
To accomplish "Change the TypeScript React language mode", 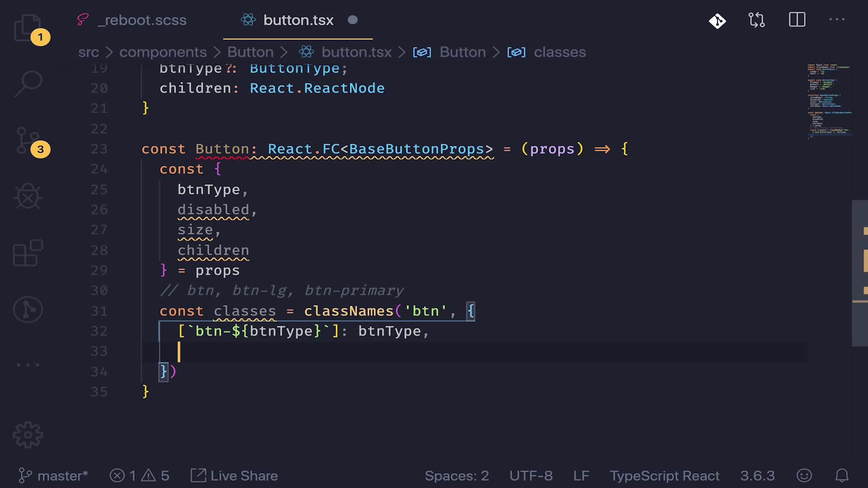I will pos(664,476).
